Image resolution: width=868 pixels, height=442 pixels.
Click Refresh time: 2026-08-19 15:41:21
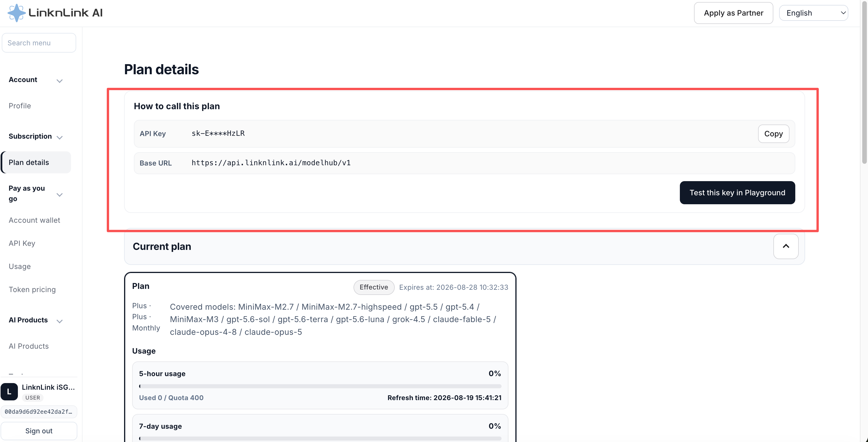pos(444,398)
